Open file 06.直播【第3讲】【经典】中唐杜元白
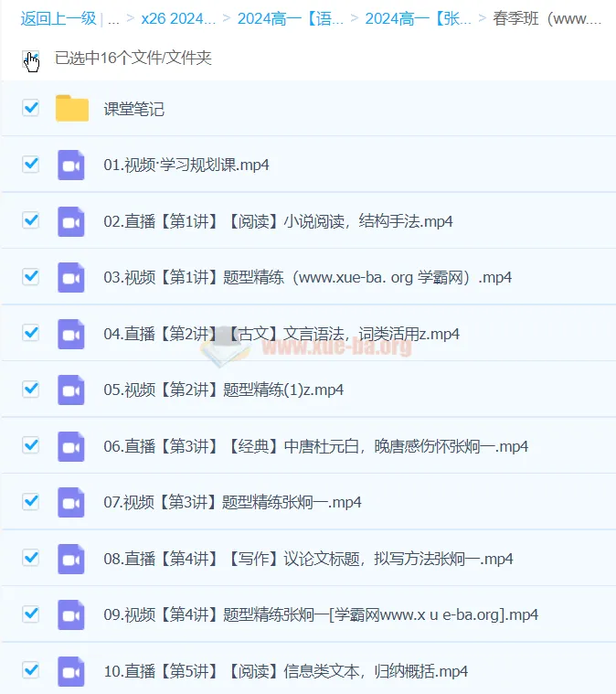Viewport: 616px width, 694px height. (315, 446)
